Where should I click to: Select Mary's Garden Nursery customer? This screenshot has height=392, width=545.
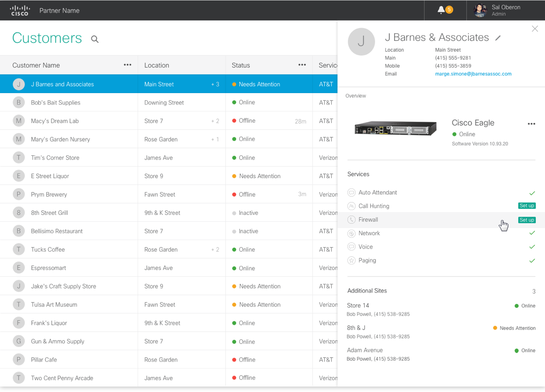pyautogui.click(x=60, y=139)
